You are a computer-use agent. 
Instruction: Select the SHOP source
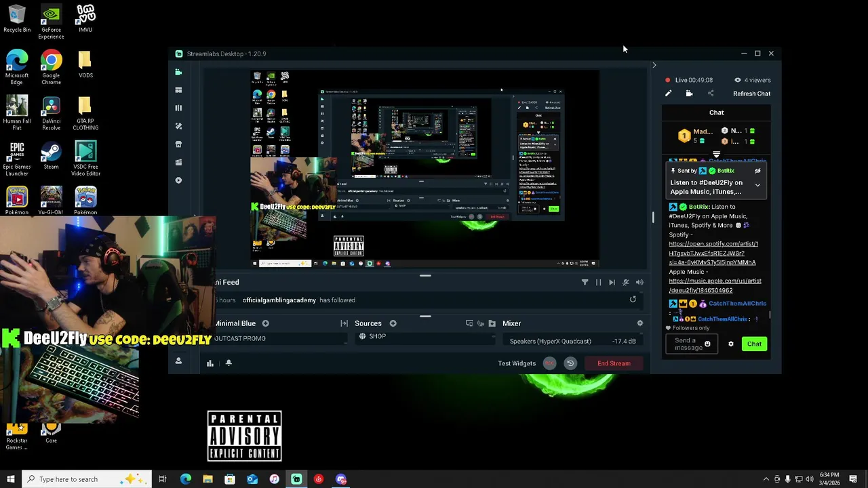point(378,336)
